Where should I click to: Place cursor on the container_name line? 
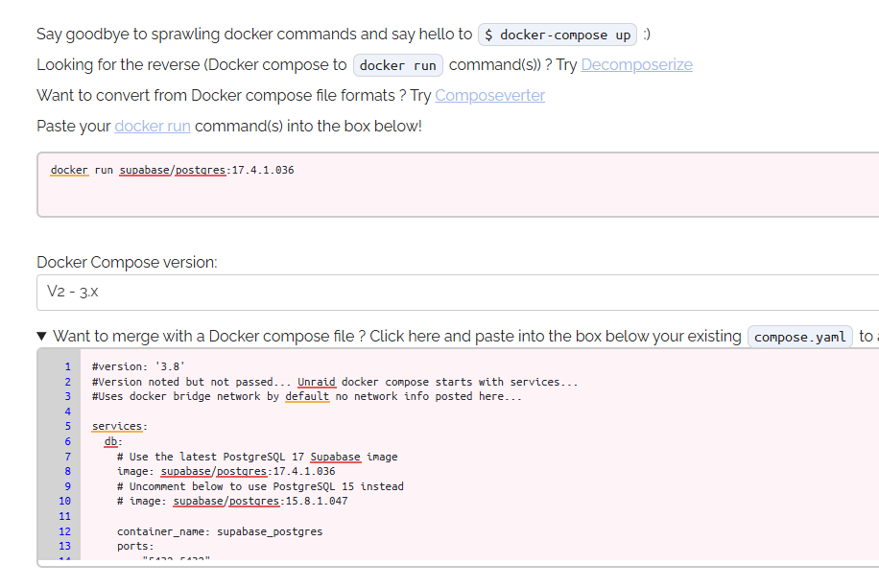click(x=220, y=531)
